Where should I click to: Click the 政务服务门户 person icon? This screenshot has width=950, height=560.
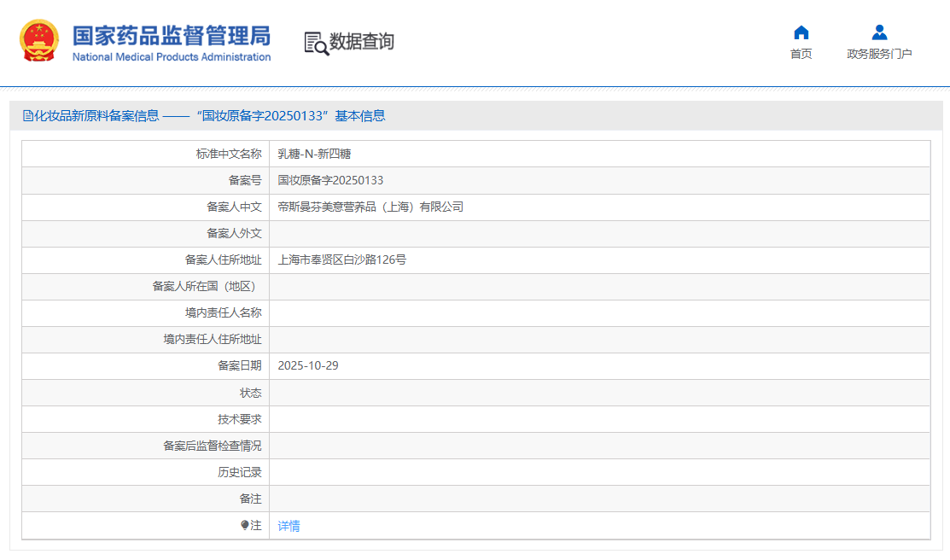[x=879, y=32]
